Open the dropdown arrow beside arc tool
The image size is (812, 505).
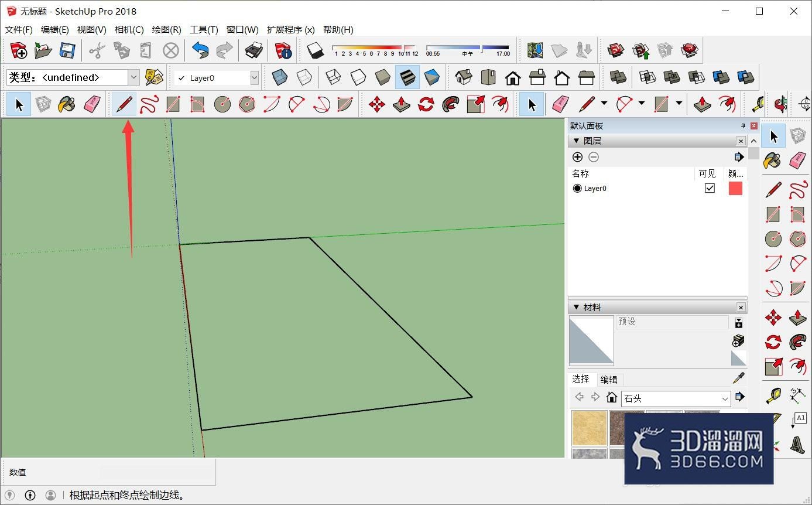pyautogui.click(x=641, y=104)
